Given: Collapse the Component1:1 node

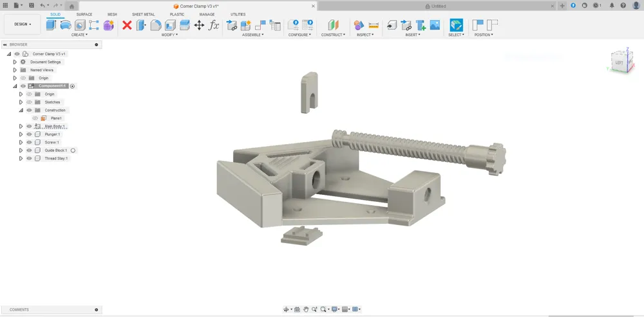Looking at the screenshot, I should pyautogui.click(x=15, y=86).
